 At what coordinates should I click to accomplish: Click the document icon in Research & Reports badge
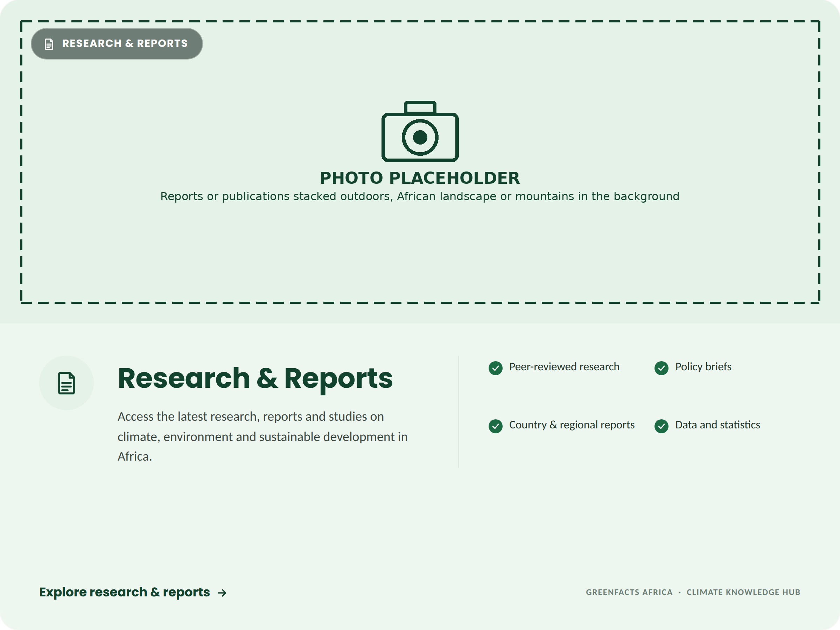49,44
